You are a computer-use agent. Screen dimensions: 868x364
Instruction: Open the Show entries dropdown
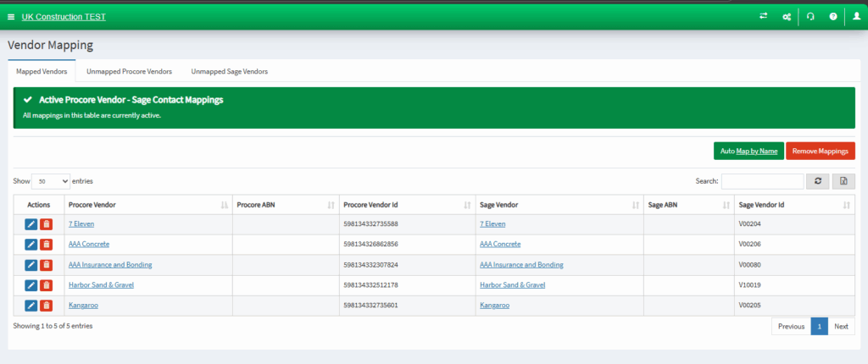point(51,181)
